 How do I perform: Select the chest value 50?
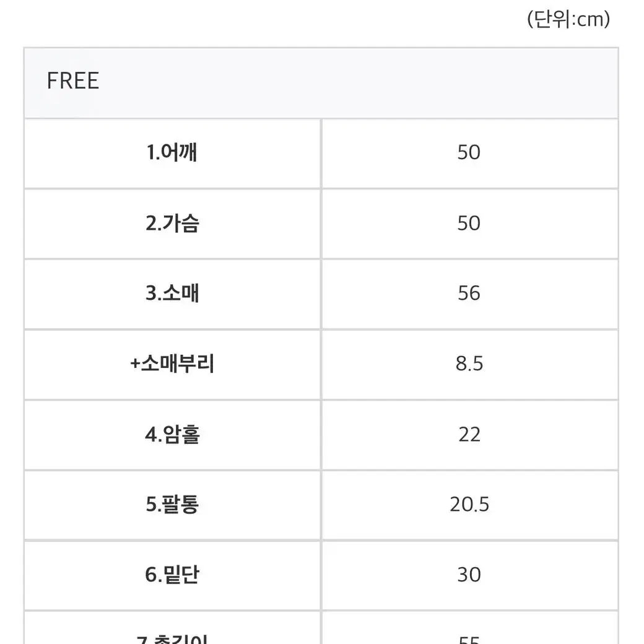coord(469,223)
